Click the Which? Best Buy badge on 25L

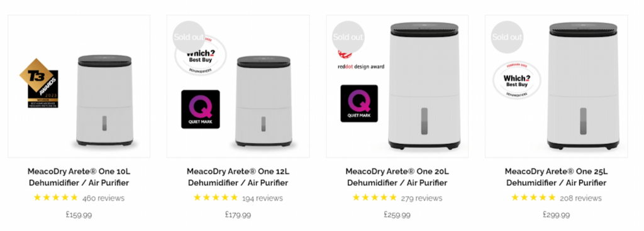pyautogui.click(x=517, y=80)
